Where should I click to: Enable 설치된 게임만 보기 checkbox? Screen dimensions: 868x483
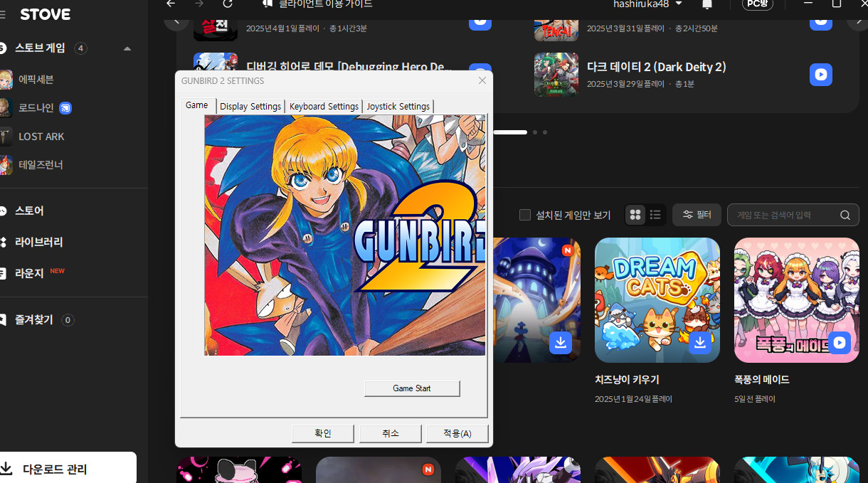tap(525, 215)
